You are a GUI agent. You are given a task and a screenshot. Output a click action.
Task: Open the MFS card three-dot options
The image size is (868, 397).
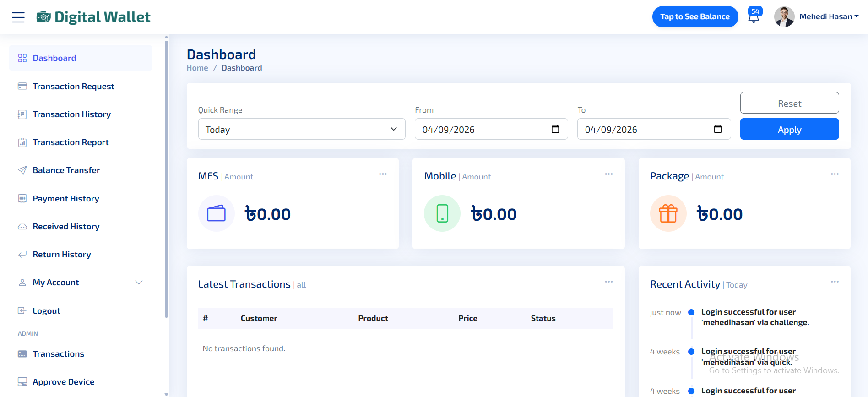[x=383, y=174]
